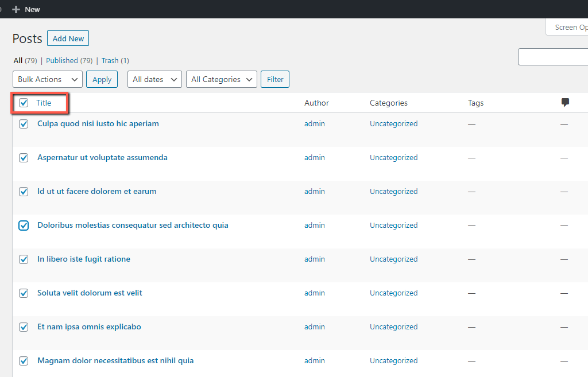Image resolution: width=588 pixels, height=377 pixels.
Task: Sort posts by the Title column
Action: pyautogui.click(x=44, y=103)
